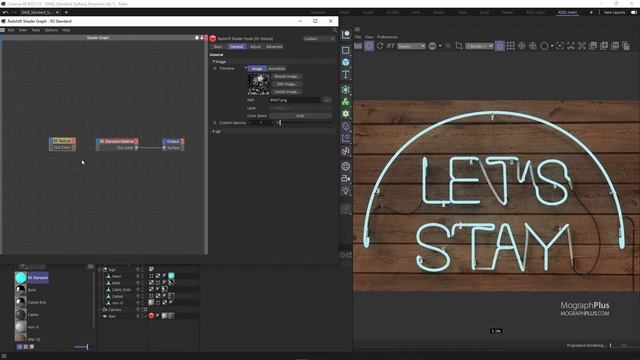This screenshot has width=640, height=360.
Task: Start IPR with the RT icon
Action: pos(391,46)
